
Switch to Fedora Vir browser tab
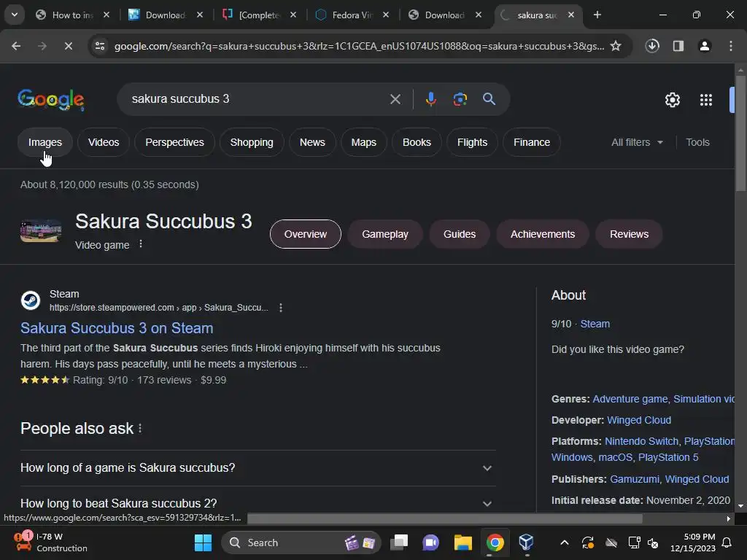352,15
